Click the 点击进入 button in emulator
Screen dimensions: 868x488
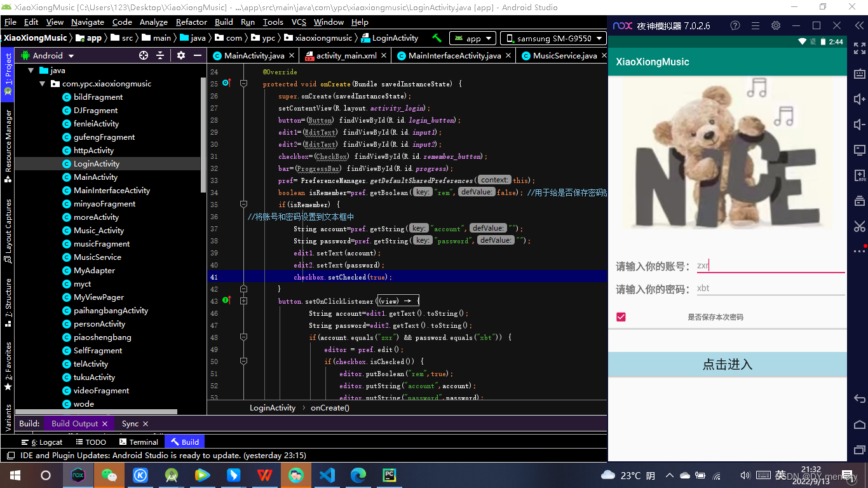pyautogui.click(x=728, y=364)
